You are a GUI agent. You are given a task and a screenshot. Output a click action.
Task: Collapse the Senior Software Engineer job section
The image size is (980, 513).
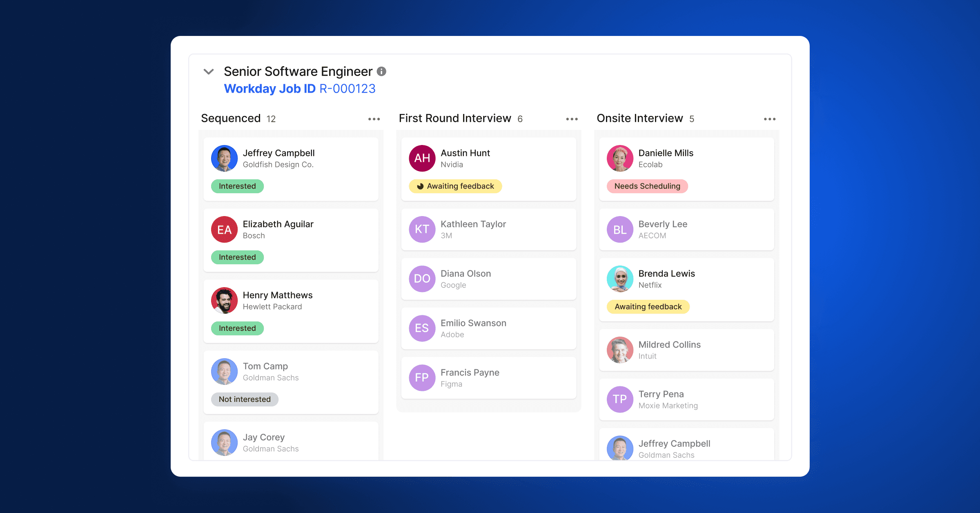pyautogui.click(x=209, y=71)
